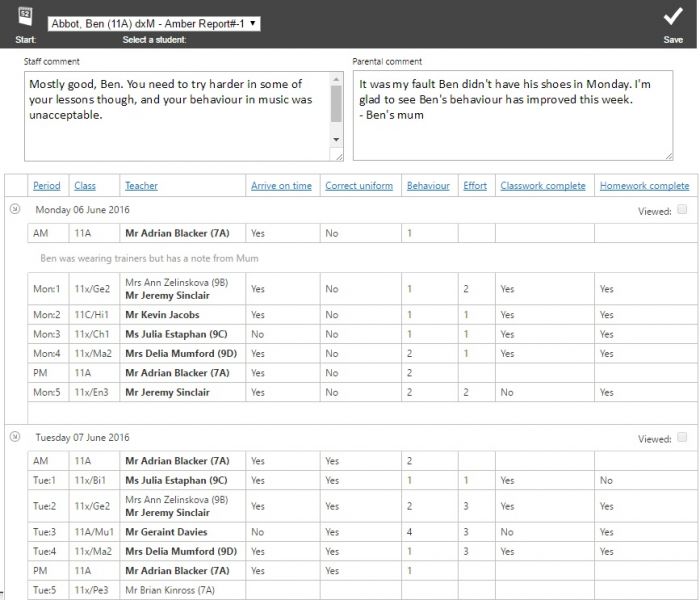This screenshot has height=600, width=700.
Task: Click the staff comment box resize handle
Action: pyautogui.click(x=339, y=155)
